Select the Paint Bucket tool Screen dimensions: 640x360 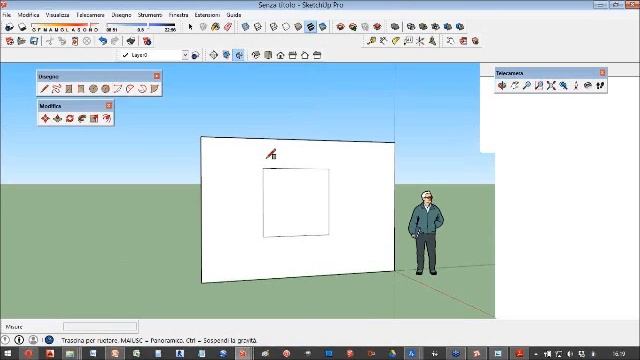tap(216, 27)
